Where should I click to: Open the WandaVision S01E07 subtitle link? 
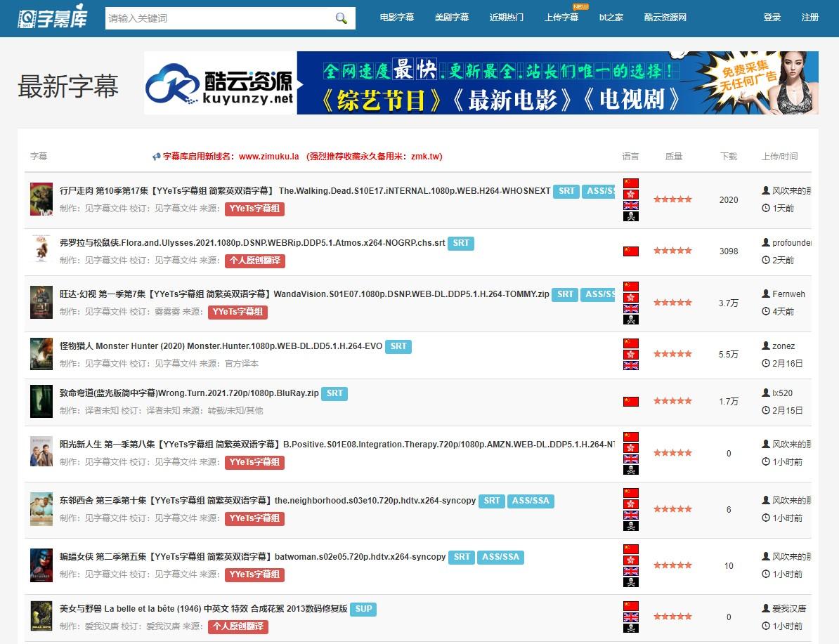click(304, 294)
